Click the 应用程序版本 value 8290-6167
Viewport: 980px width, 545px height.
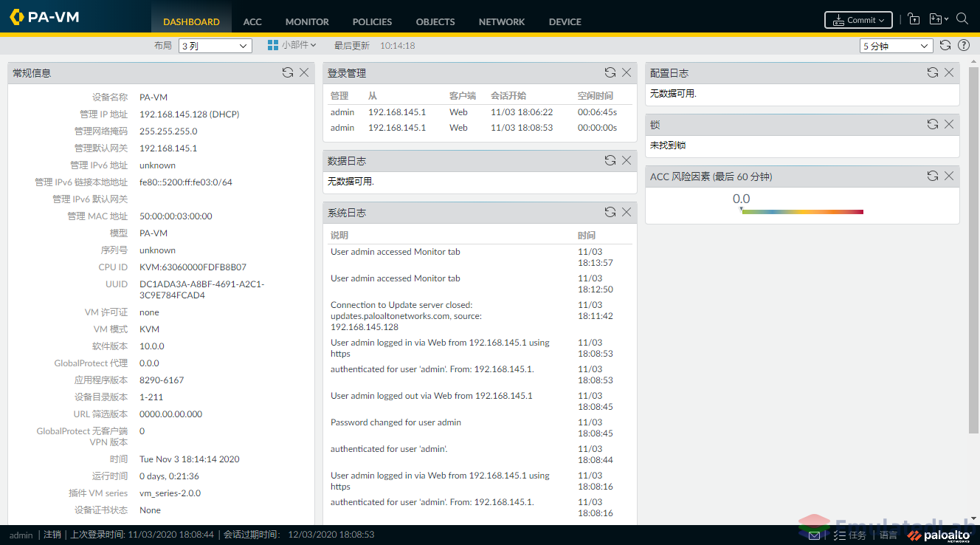tap(162, 380)
